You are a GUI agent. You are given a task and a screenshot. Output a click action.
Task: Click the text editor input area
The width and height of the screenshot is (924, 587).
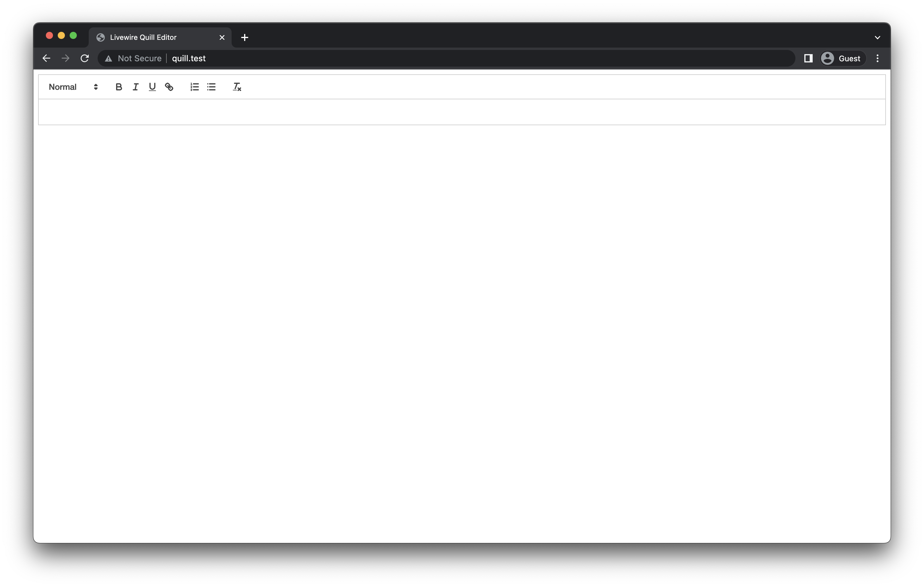click(462, 112)
